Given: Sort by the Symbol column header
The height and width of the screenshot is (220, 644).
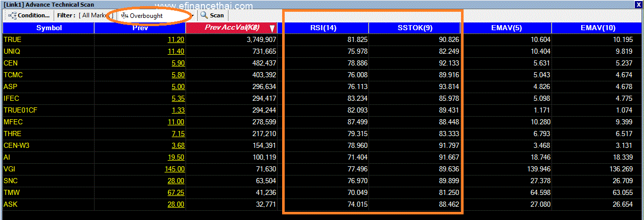Looking at the screenshot, I should pyautogui.click(x=49, y=28).
